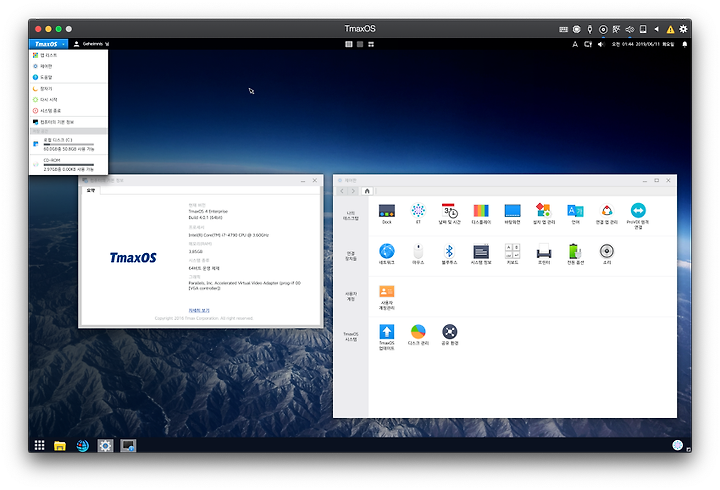Open the System Information icon in control panel
This screenshot has width=720, height=490.
(481, 251)
